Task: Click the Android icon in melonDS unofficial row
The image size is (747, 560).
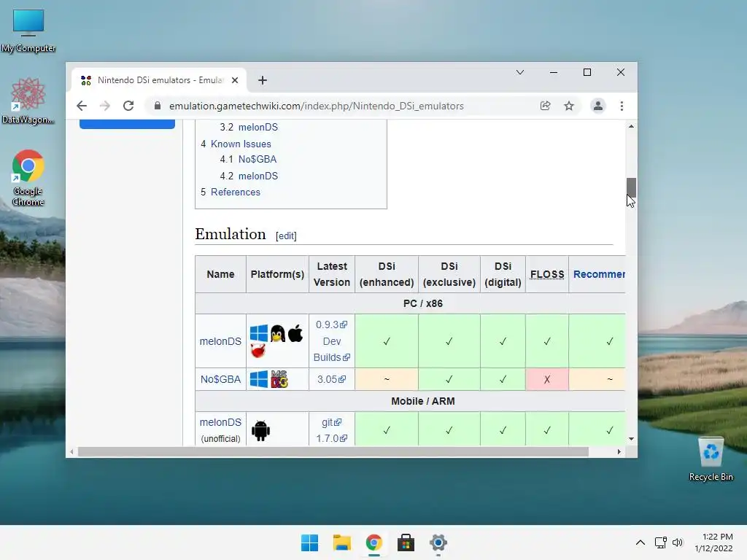Action: coord(260,430)
